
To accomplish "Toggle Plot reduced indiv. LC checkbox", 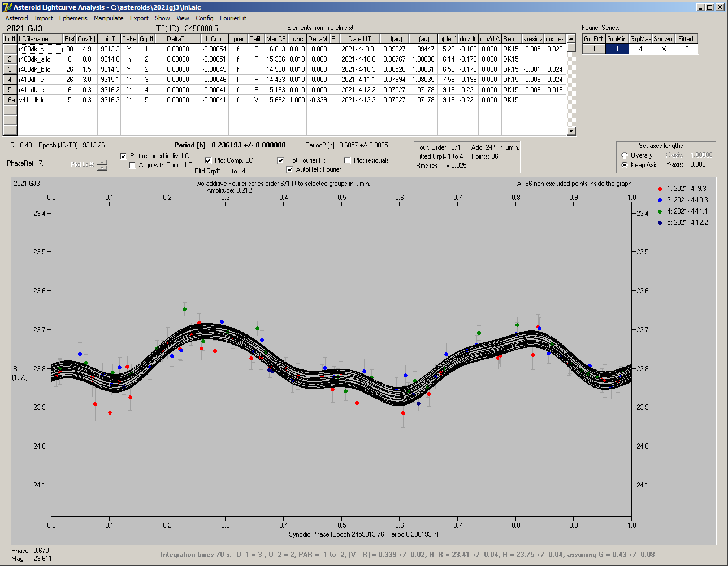I will pyautogui.click(x=124, y=156).
